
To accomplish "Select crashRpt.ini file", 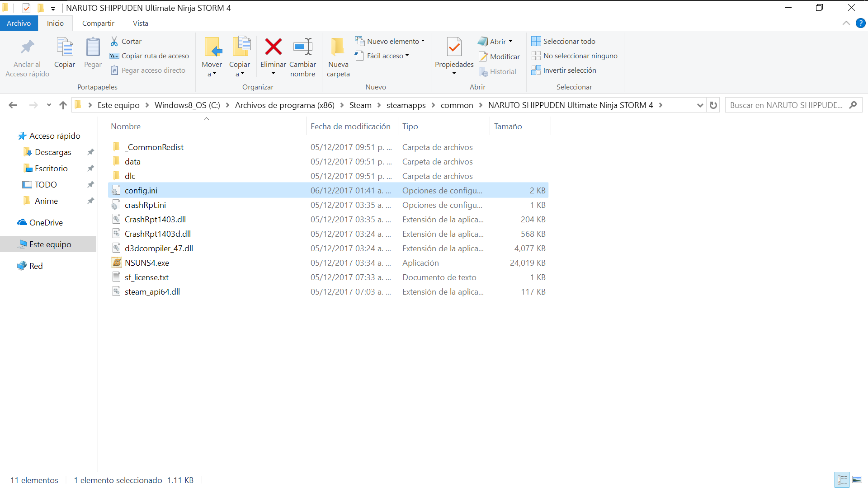I will [328, 205].
